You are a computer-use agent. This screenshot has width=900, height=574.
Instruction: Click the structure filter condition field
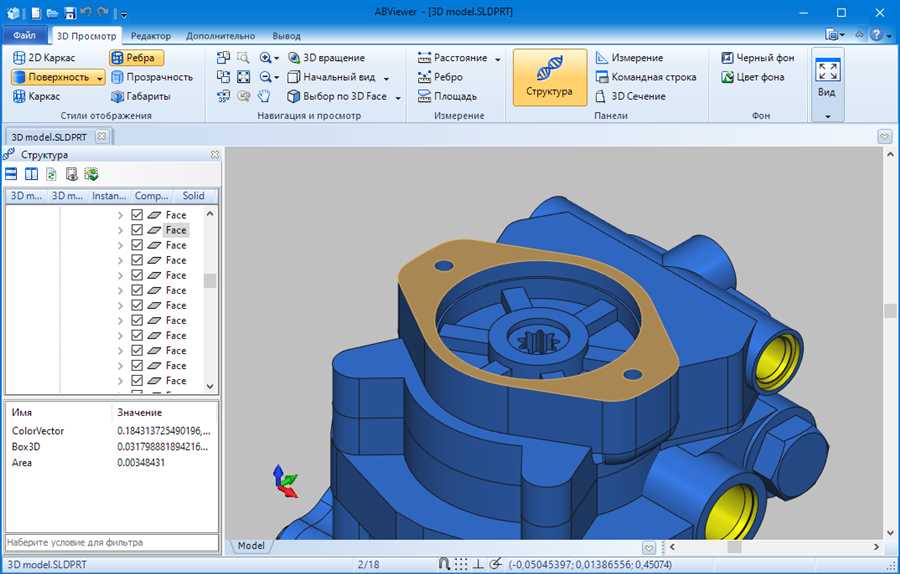pyautogui.click(x=112, y=542)
